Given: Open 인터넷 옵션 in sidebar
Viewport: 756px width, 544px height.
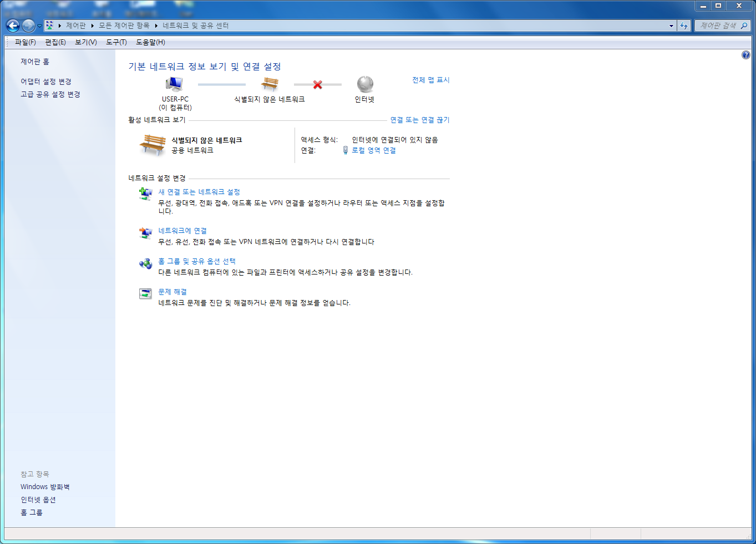Looking at the screenshot, I should pyautogui.click(x=38, y=500).
